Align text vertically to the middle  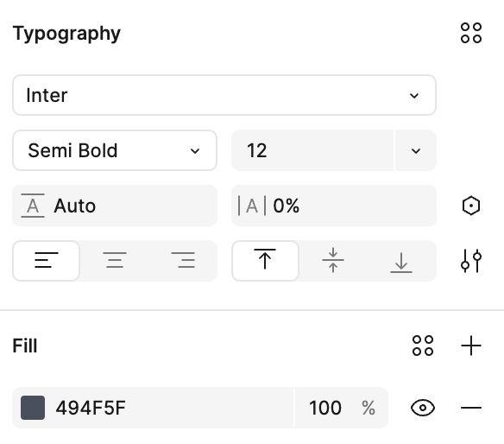tap(333, 261)
